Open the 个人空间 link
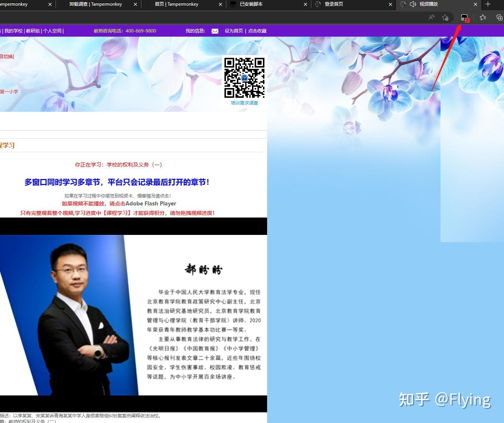This screenshot has height=423, width=504. click(x=53, y=31)
